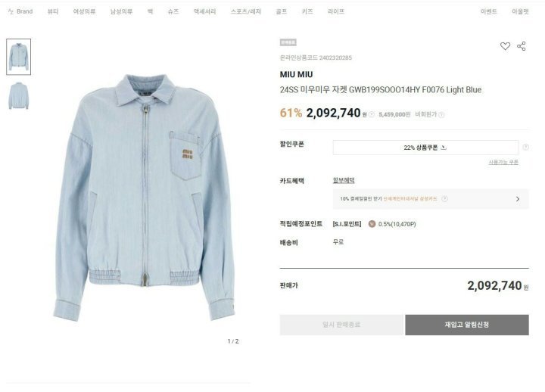
Task: Open the 이벤트 page
Action: [x=488, y=11]
